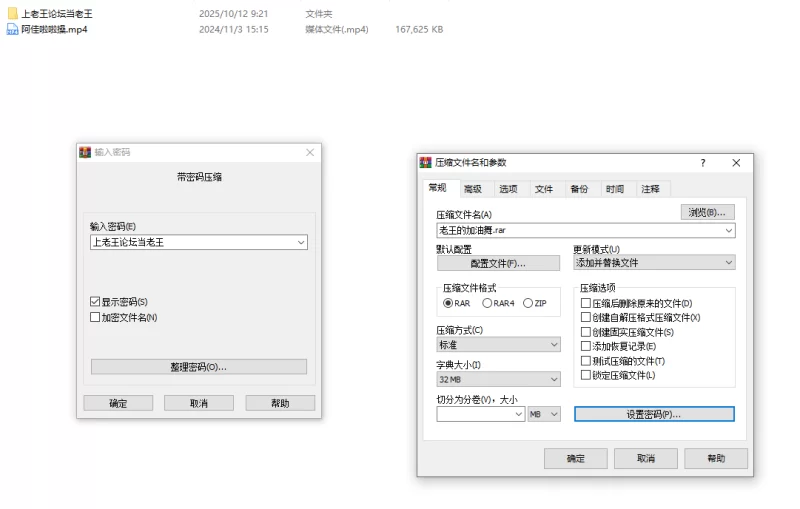Open the MB unit dropdown
Screen dimensions: 800x509
coord(544,414)
